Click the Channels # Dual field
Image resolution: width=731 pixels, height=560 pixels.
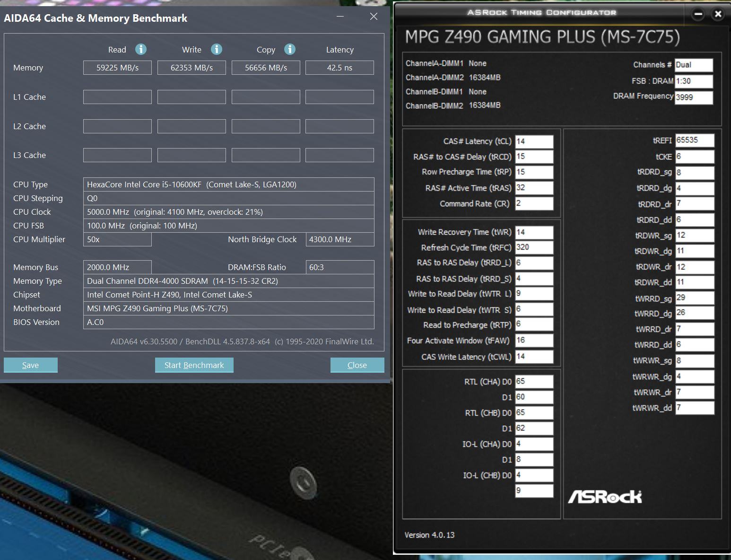pos(694,65)
